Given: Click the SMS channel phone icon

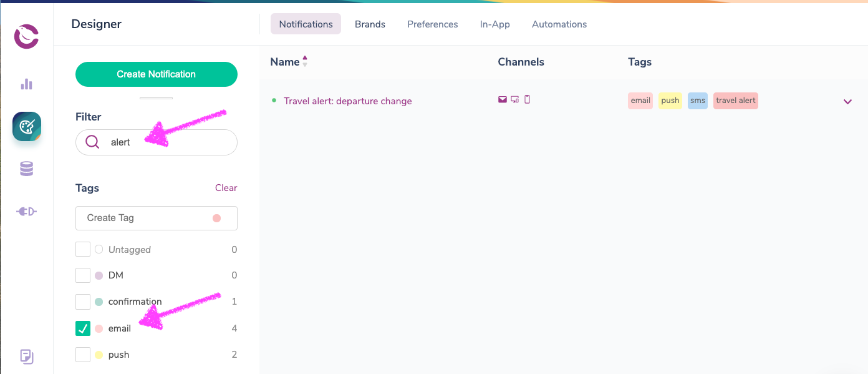Looking at the screenshot, I should click(x=527, y=99).
